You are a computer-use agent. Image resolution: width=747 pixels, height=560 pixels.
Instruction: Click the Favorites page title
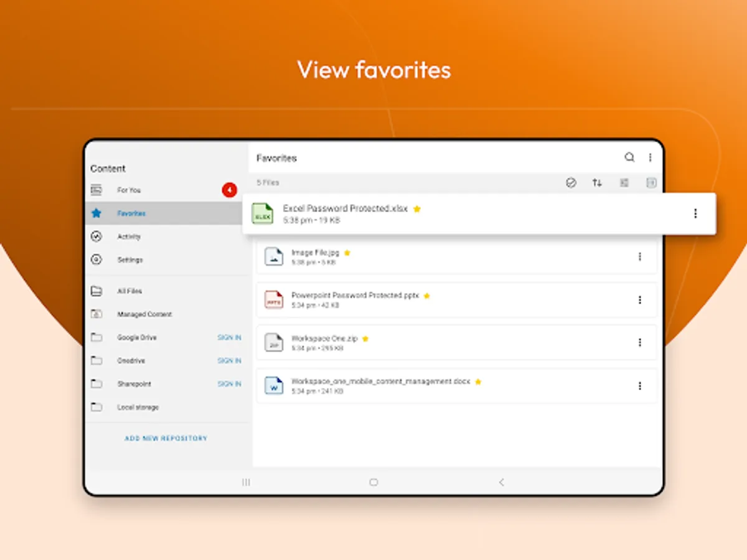pyautogui.click(x=276, y=158)
